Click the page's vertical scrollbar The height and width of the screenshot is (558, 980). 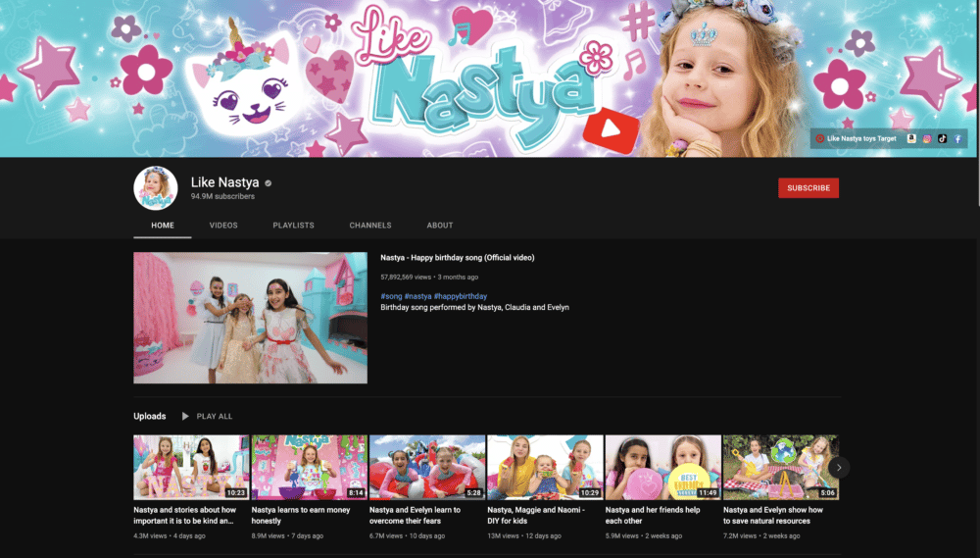click(x=978, y=103)
